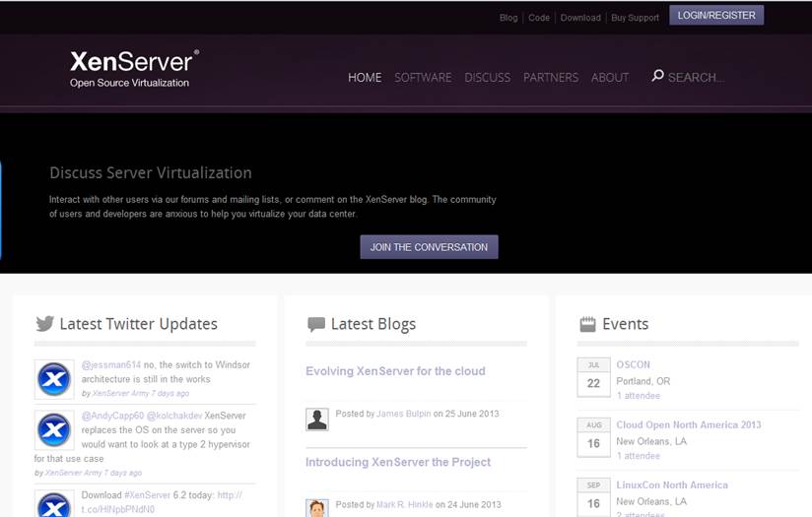Open the PARTNERS navigation item
812x517 pixels.
[x=550, y=78]
